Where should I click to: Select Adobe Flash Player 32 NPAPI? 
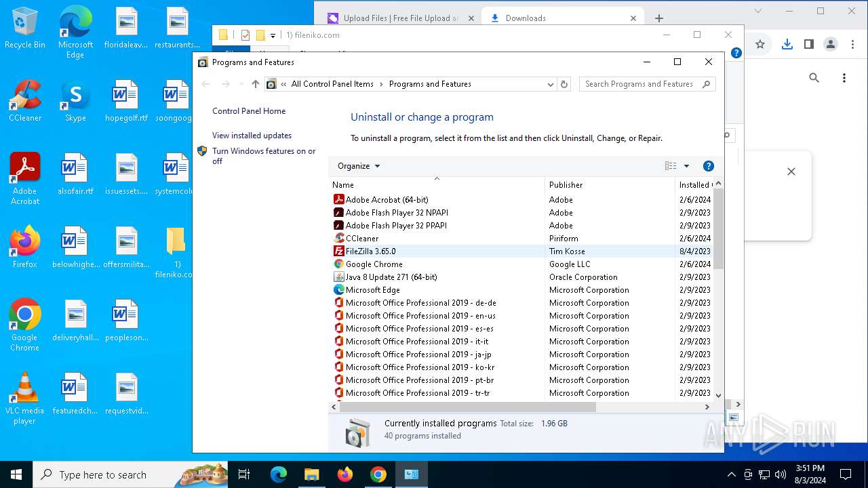tap(521, 213)
